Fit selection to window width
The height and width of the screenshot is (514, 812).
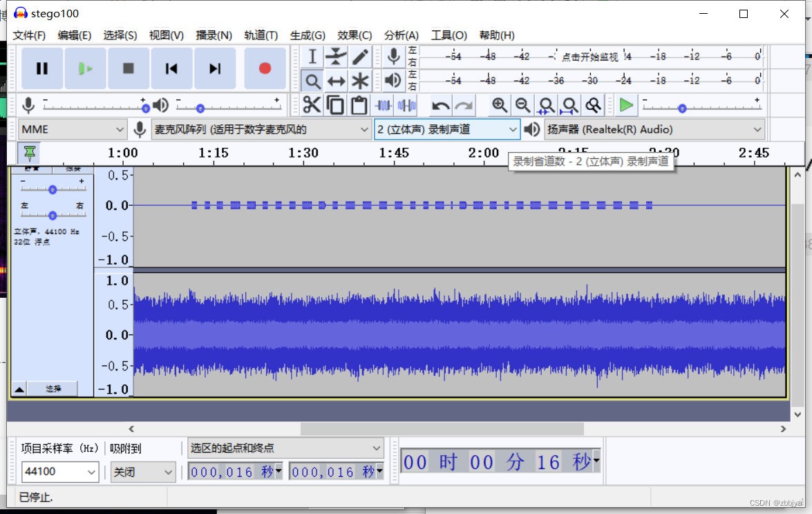click(x=546, y=105)
